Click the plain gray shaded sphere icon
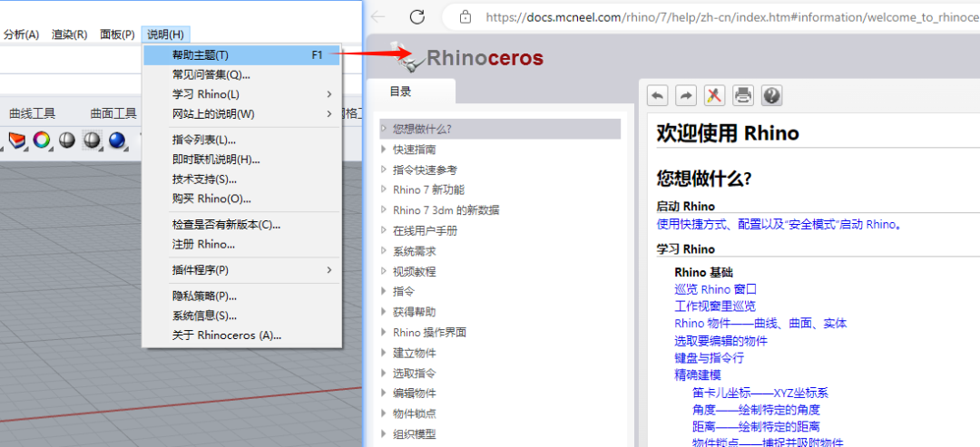This screenshot has height=447, width=980. point(67,141)
